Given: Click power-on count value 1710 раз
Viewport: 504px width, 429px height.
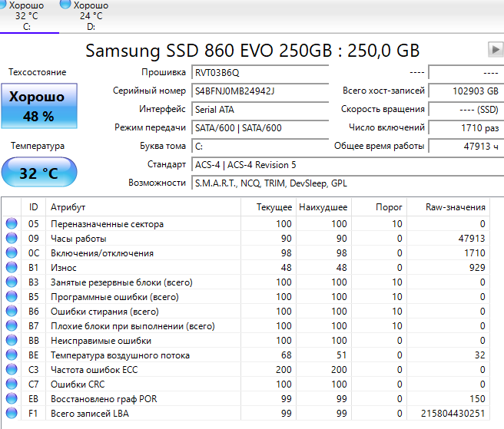Looking at the screenshot, I should [x=466, y=128].
